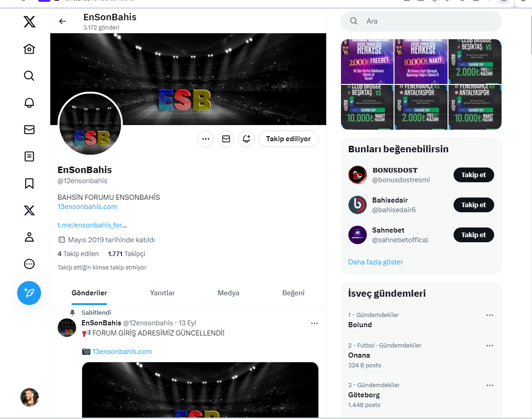Open Bookmarks icon in sidebar

29,184
